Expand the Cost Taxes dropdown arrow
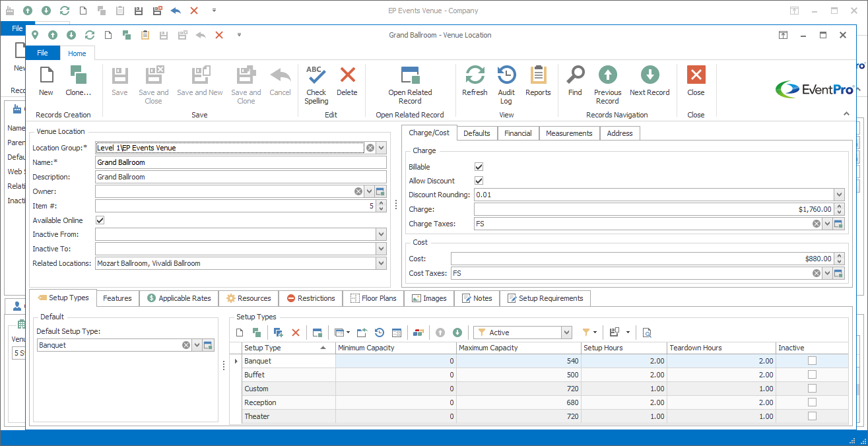The height and width of the screenshot is (446, 868). point(828,273)
